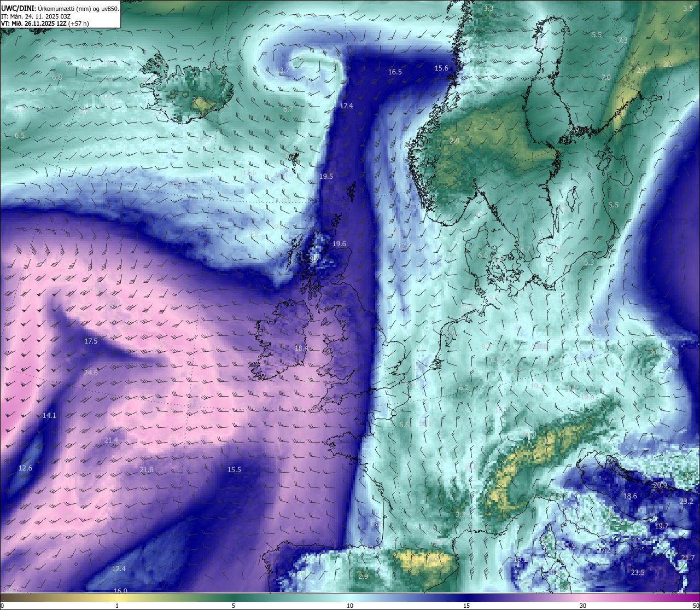Click the map value "6.2"
This screenshot has width=700, height=610.
click(x=464, y=388)
